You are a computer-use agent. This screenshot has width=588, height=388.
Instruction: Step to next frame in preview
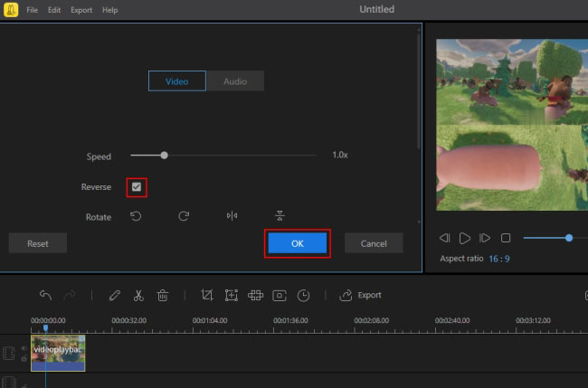pyautogui.click(x=485, y=238)
